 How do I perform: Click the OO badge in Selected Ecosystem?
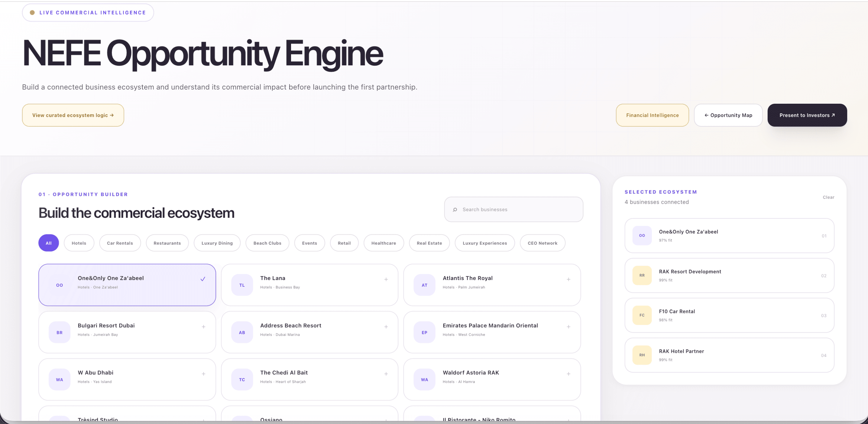tap(642, 236)
